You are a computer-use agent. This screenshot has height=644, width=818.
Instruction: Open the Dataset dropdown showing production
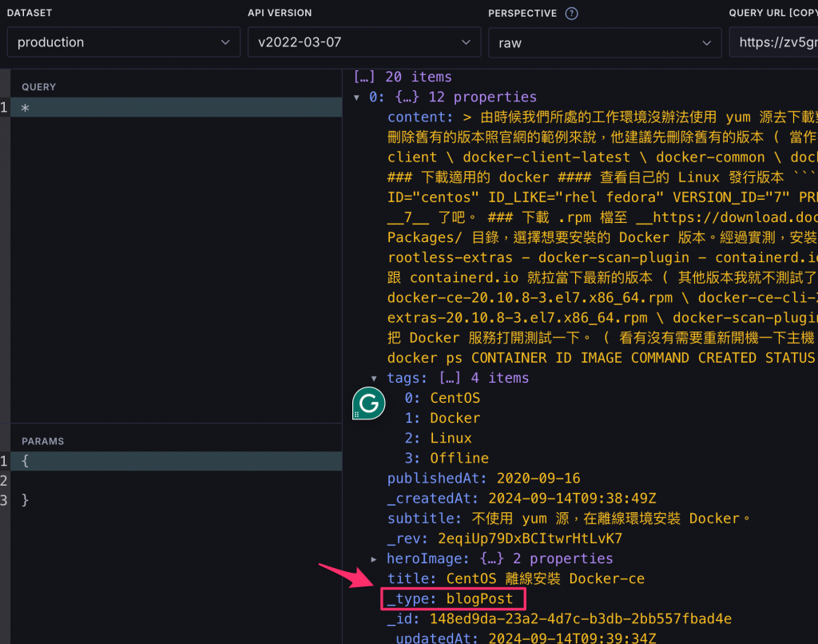coord(123,42)
